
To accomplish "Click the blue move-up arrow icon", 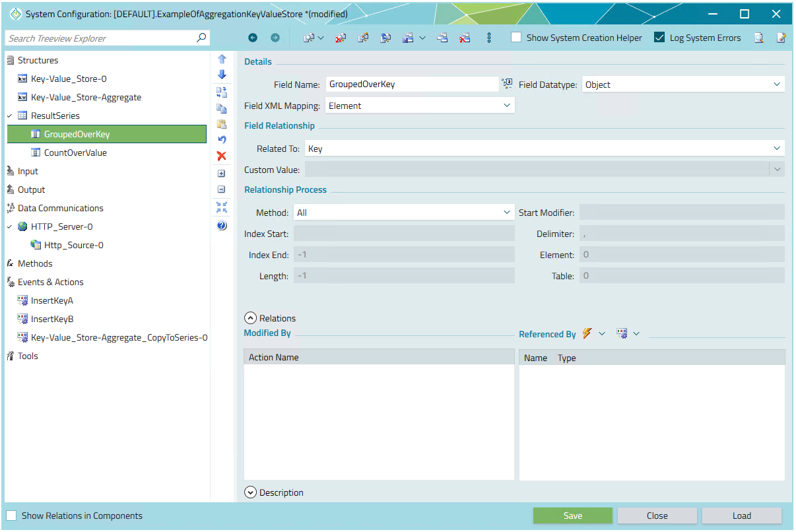I will point(222,59).
